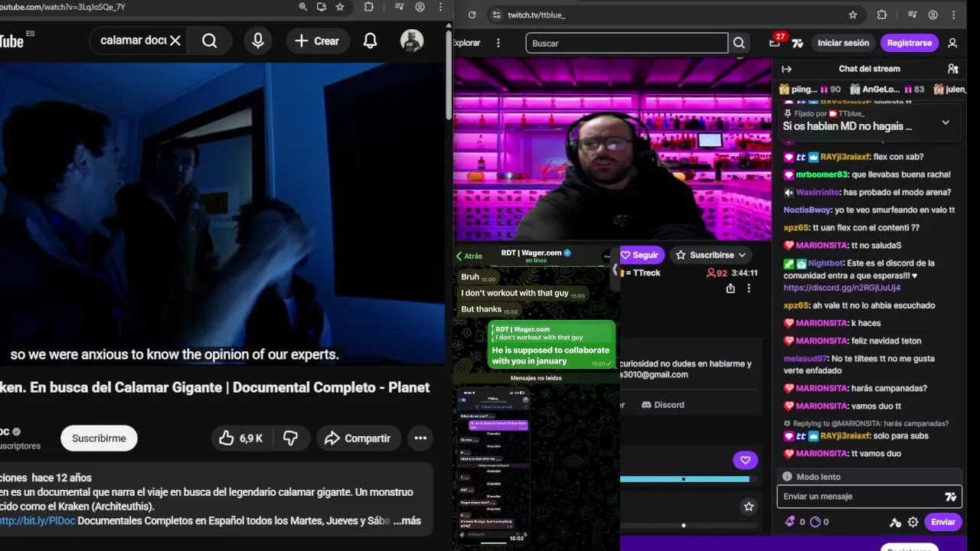This screenshot has height=551, width=980.
Task: Open Twitch user menu icon
Action: pos(952,43)
